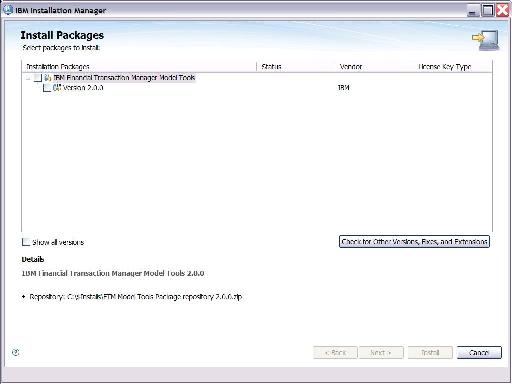This screenshot has height=384, width=512.
Task: Click the IBM Financial Transaction Manager Model Tools 2.0.0 details text
Action: coord(113,273)
